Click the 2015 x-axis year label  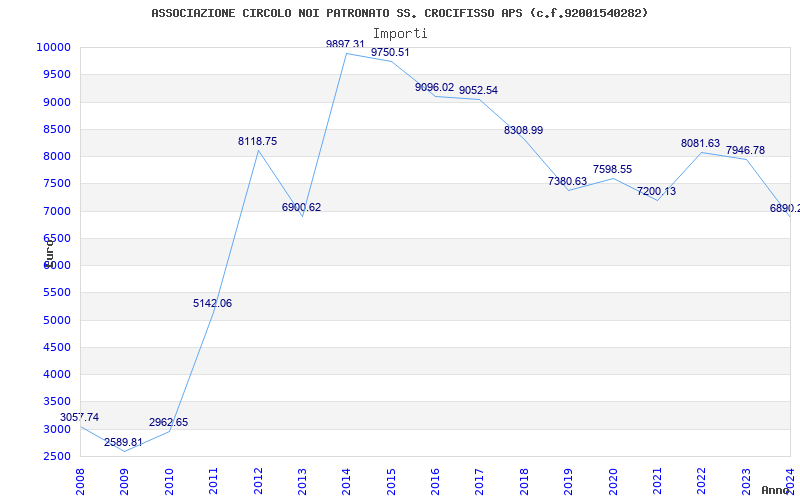[391, 481]
